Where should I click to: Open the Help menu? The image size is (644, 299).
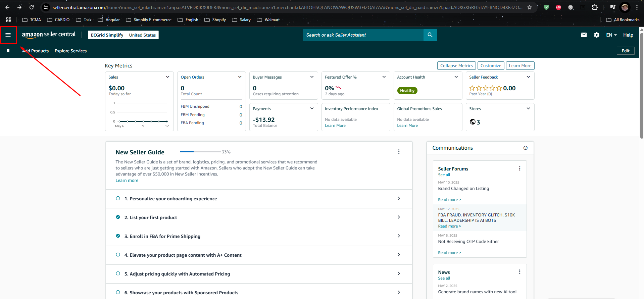tap(628, 35)
